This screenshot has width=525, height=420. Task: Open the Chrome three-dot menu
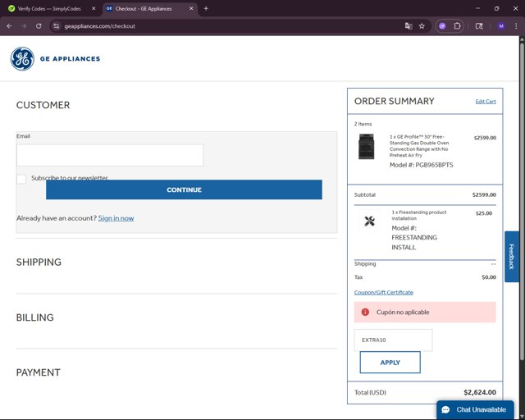coord(516,26)
